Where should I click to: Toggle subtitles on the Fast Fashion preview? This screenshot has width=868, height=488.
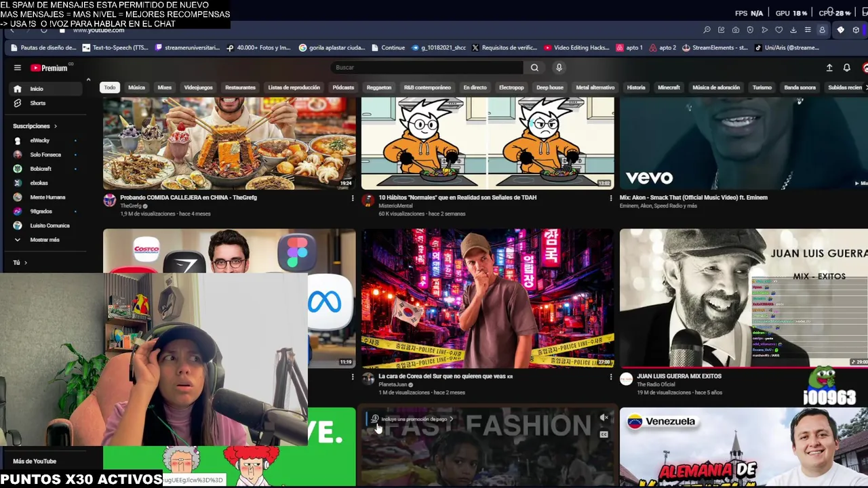[604, 434]
